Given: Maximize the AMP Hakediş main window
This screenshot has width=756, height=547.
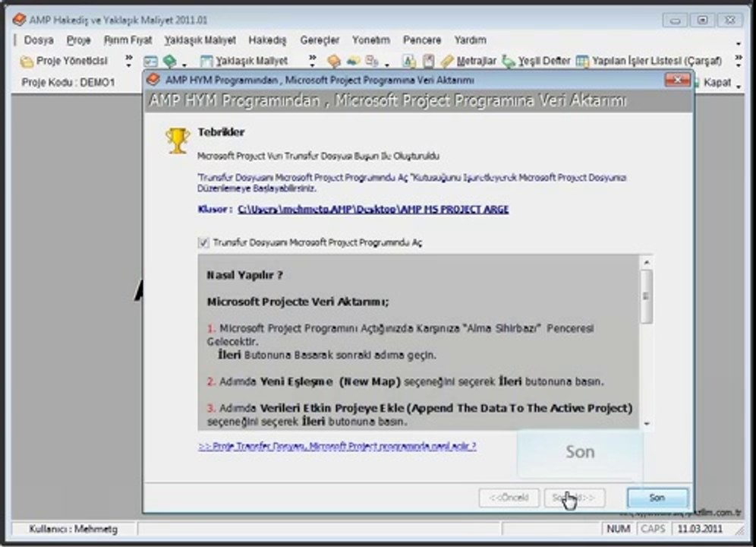Looking at the screenshot, I should [702, 21].
